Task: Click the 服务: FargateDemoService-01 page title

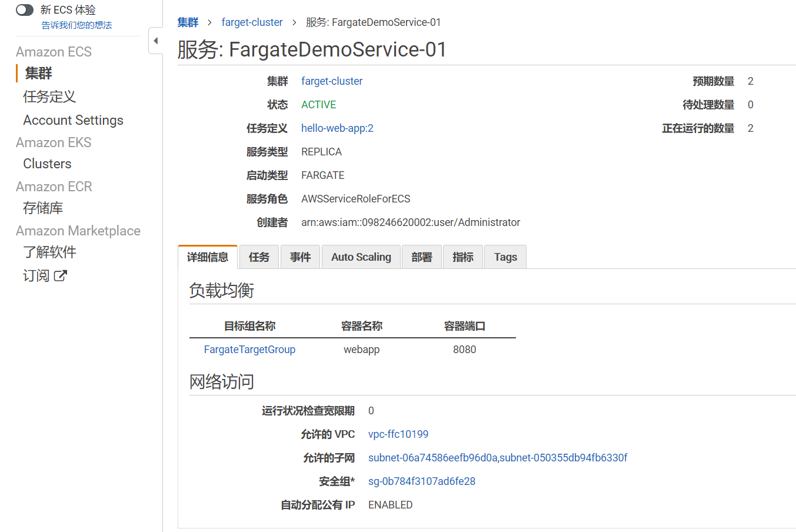Action: click(x=312, y=49)
